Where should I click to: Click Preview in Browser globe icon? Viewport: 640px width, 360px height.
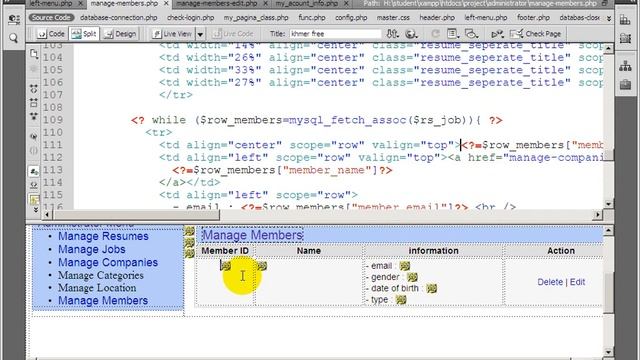tap(411, 34)
